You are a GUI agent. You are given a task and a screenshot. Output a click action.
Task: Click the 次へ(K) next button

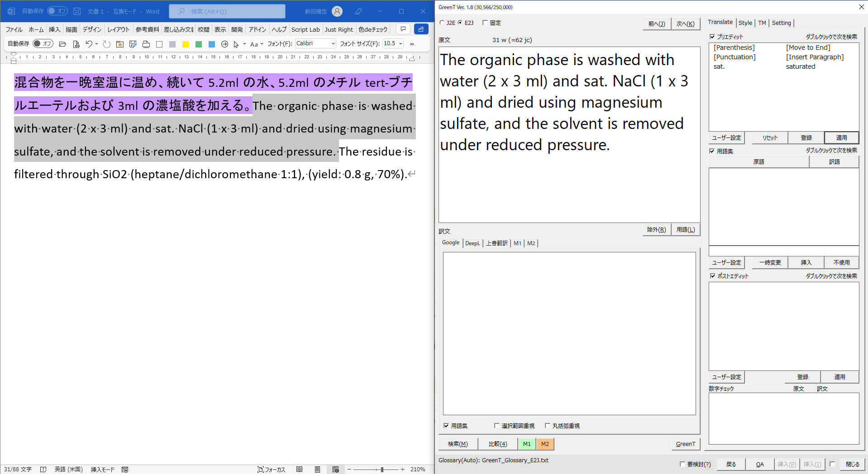click(x=685, y=24)
